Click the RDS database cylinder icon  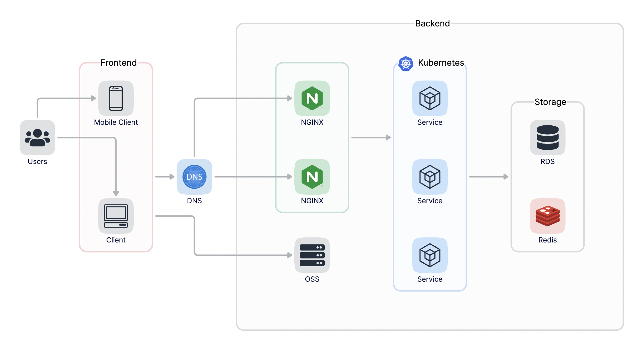tap(548, 138)
